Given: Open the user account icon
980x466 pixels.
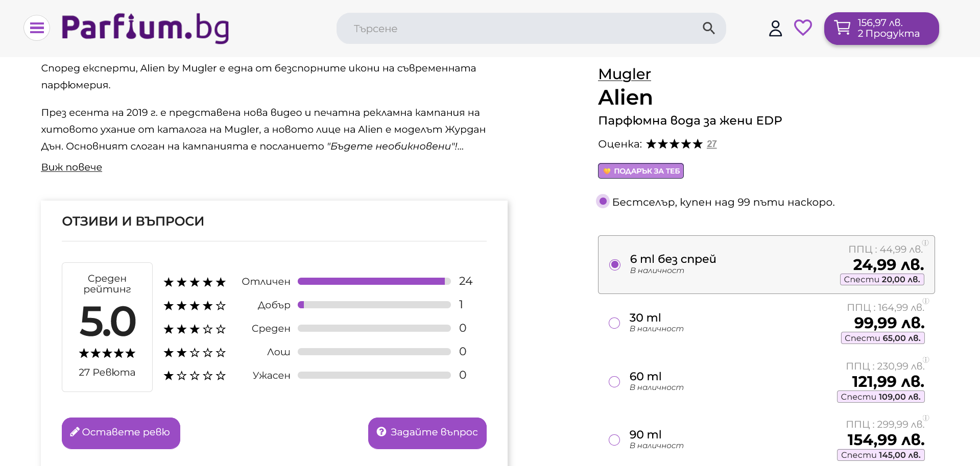Looking at the screenshot, I should click(775, 28).
